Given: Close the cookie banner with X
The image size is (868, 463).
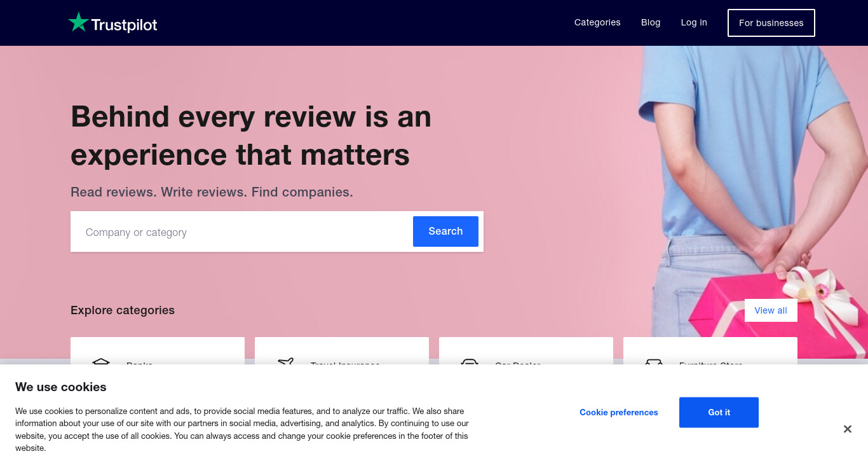Looking at the screenshot, I should point(847,429).
